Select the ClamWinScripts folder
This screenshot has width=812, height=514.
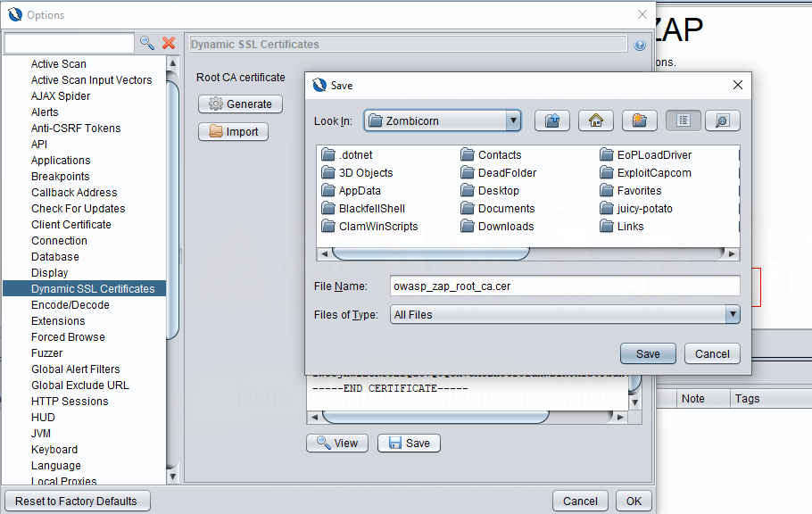[369, 227]
